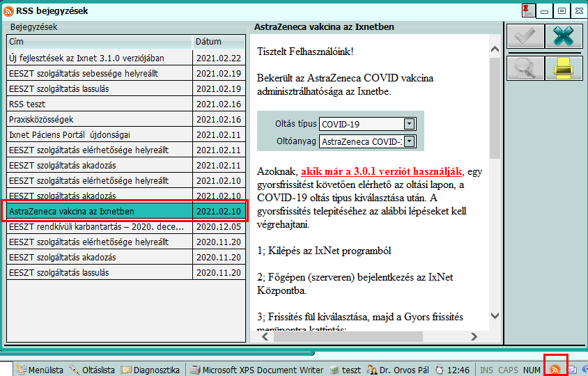Click the CAPS indicator in status bar
588x376 pixels.
pos(508,370)
